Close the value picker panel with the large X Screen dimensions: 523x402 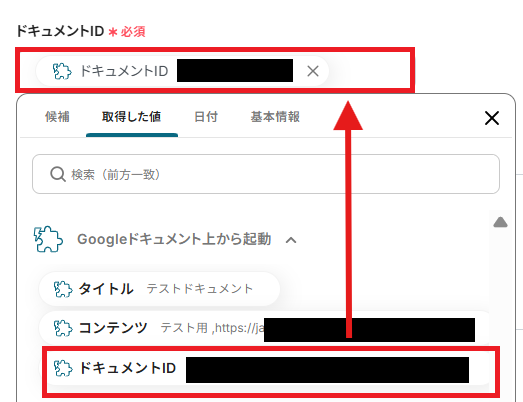(492, 118)
